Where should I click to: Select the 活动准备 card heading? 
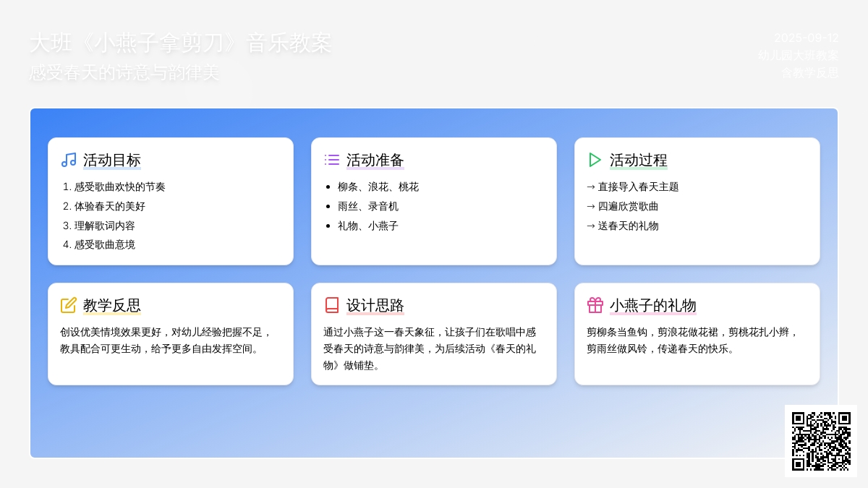[x=375, y=160]
